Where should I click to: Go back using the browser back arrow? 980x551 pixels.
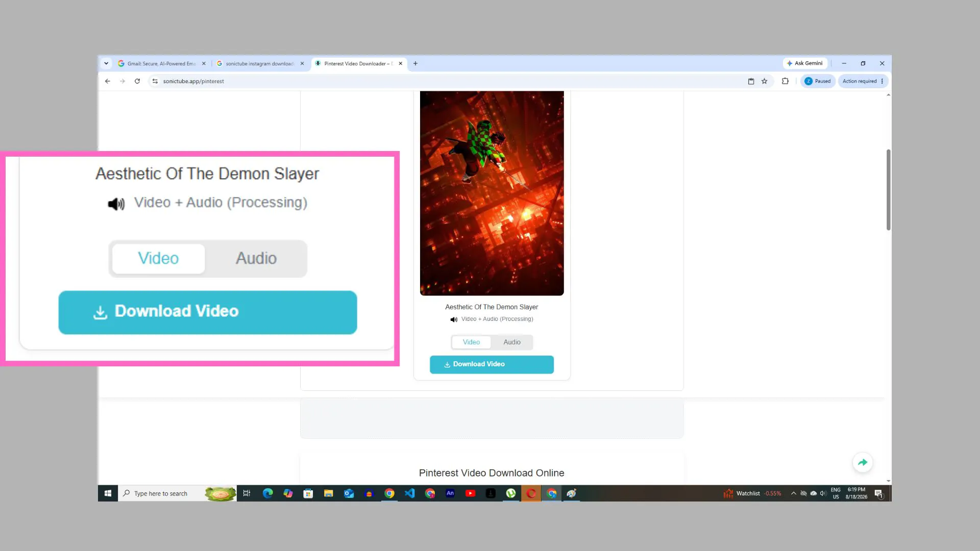pyautogui.click(x=107, y=81)
